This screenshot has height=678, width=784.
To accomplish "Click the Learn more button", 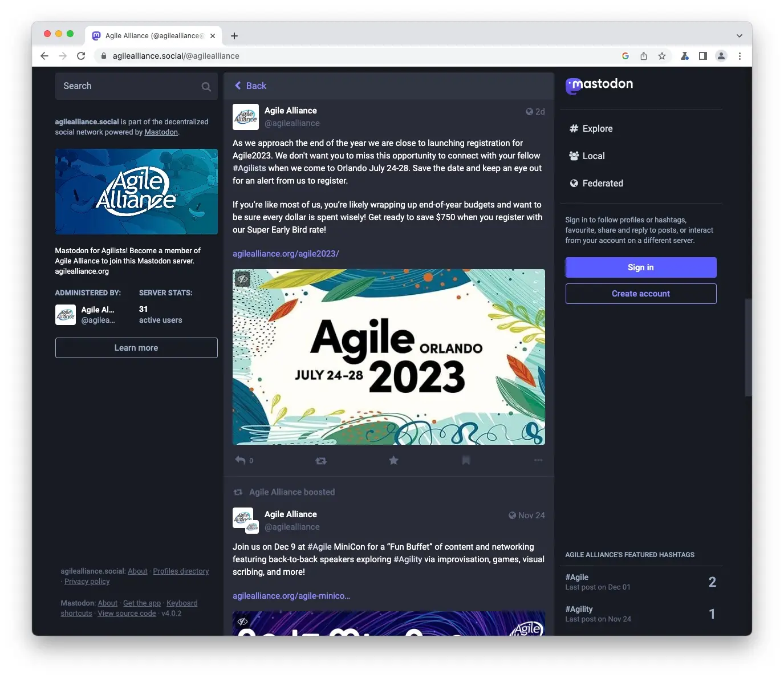I will click(136, 348).
